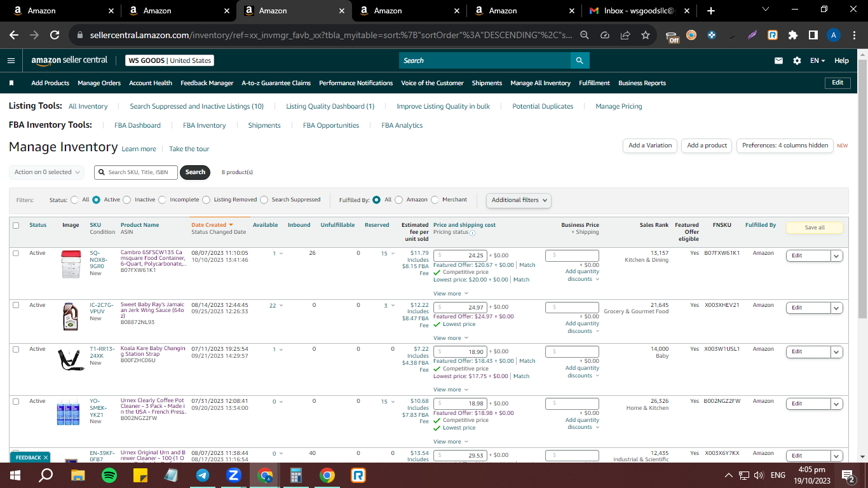Open the browser share icon in address bar
Viewport: 868px width, 488px height.
[x=625, y=36]
